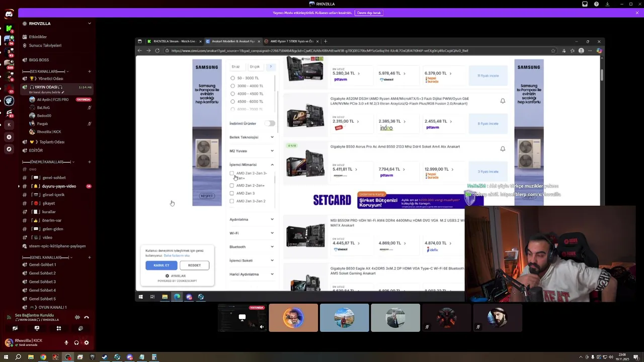This screenshot has height=362, width=644.
Task: Expand Bluetooth filter
Action: point(252,247)
